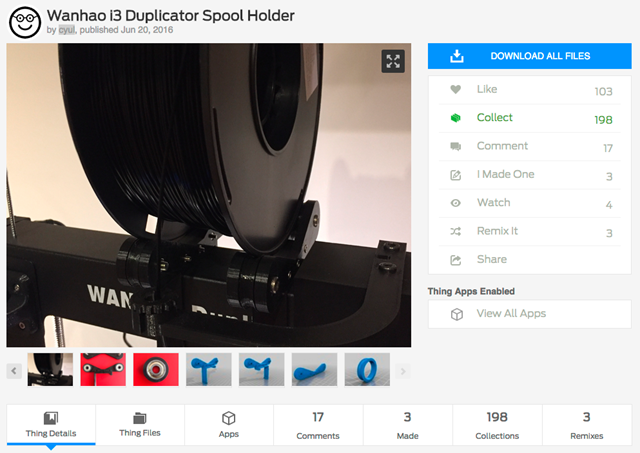Open the 3 Made tab
The height and width of the screenshot is (453, 640).
(x=407, y=425)
